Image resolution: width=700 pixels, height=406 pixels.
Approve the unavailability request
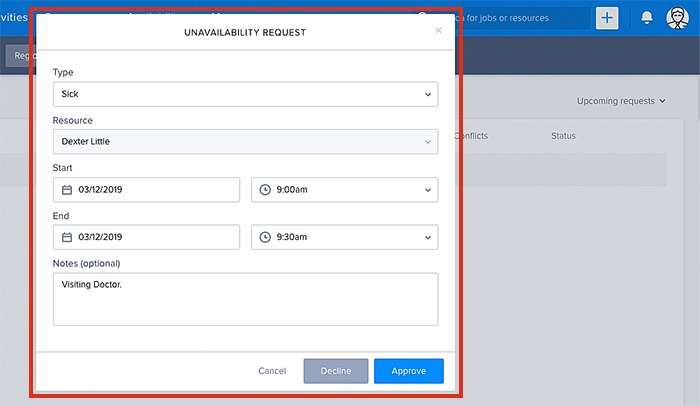pyautogui.click(x=408, y=371)
